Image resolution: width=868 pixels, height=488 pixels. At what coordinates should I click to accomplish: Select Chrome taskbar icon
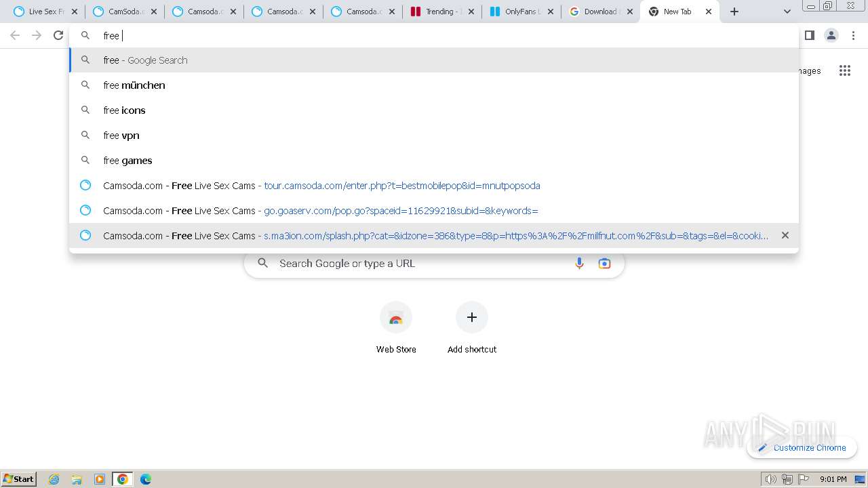(123, 479)
